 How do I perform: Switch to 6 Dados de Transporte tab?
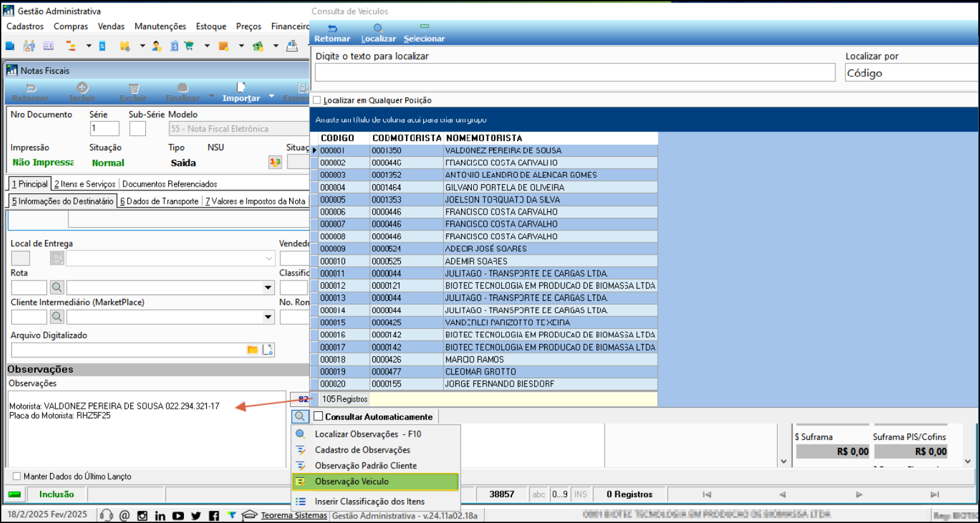point(159,201)
